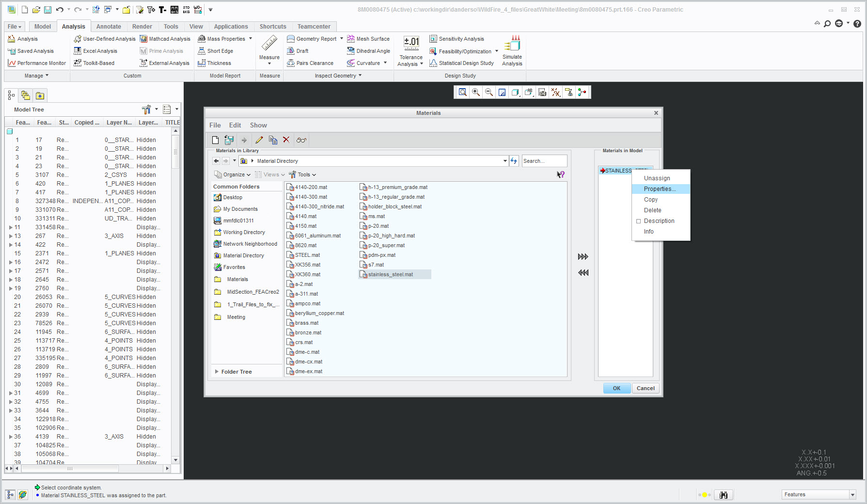The height and width of the screenshot is (504, 867).
Task: Open the Manage group dropdown
Action: (x=37, y=76)
